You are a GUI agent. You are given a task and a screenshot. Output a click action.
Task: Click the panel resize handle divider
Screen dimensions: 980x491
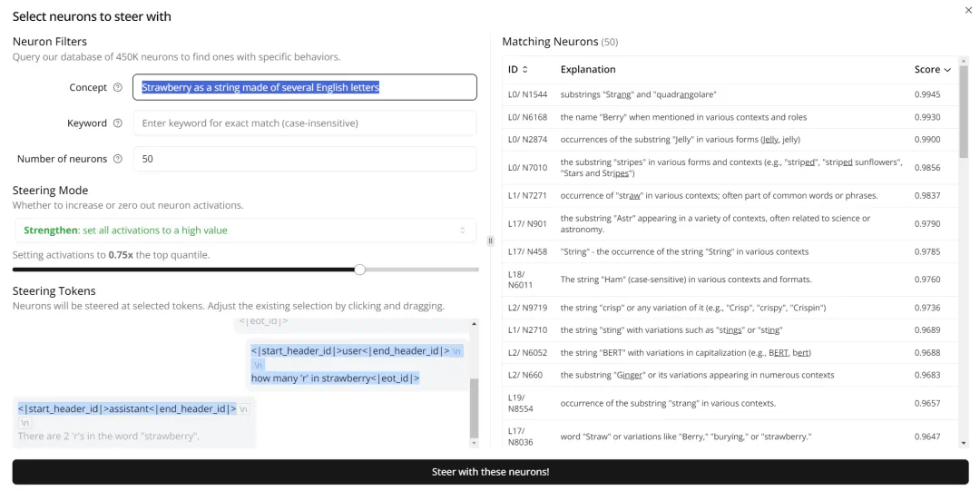coord(490,241)
